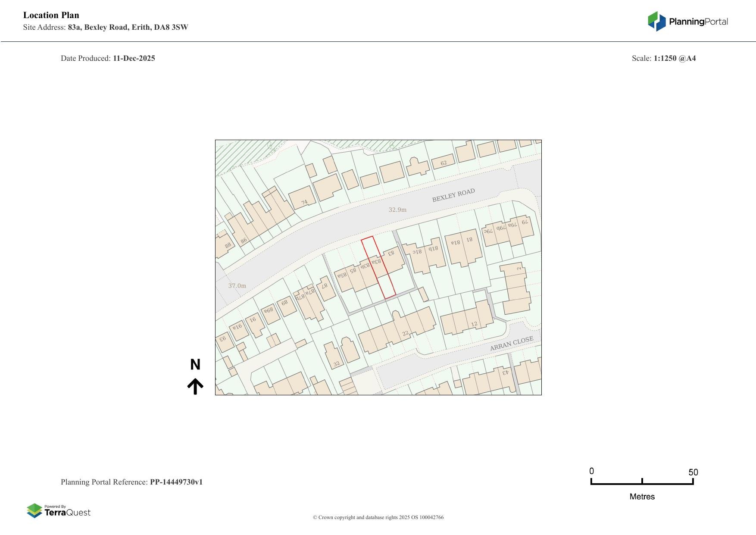Click the BEXLEY ROAD street label

453,195
